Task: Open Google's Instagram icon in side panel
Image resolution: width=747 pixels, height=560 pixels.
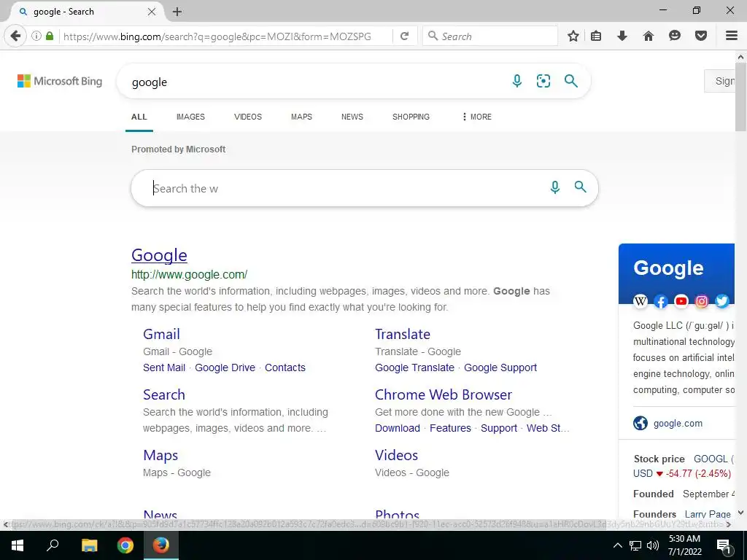Action: 702,301
